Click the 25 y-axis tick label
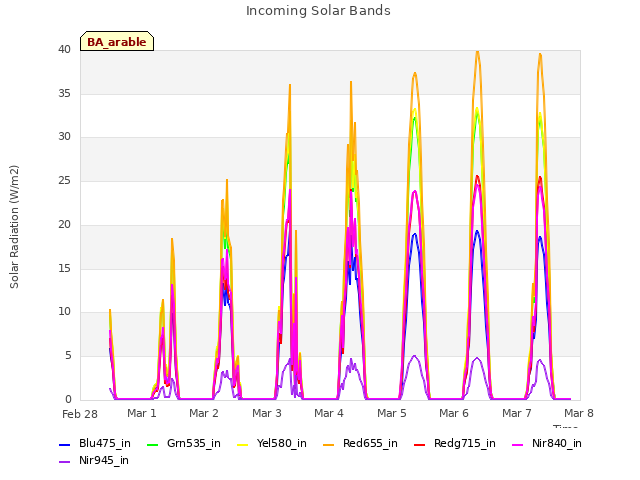 [64, 180]
